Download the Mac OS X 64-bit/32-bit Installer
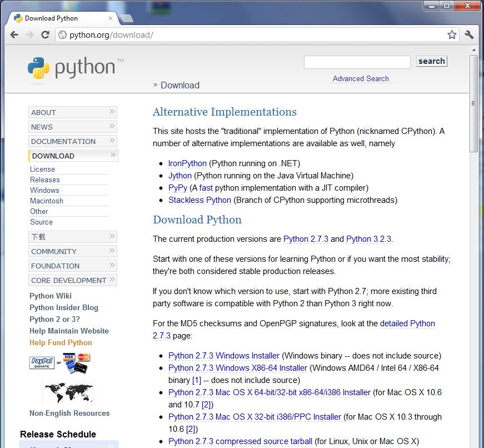 click(x=269, y=392)
